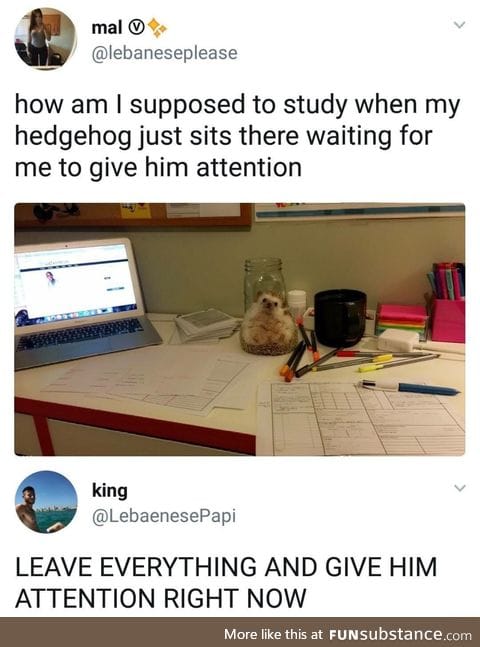Open king's profile avatar
Viewport: 480px width, 647px height.
click(46, 502)
